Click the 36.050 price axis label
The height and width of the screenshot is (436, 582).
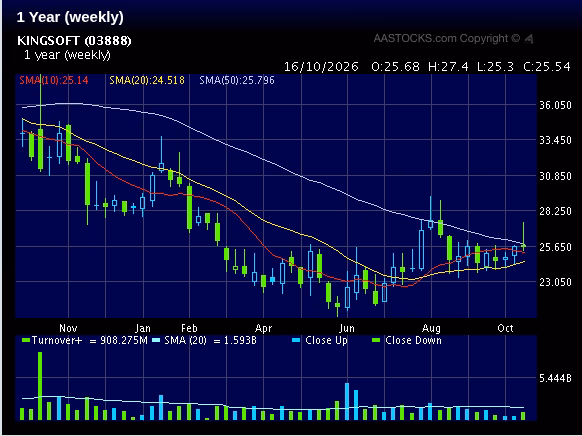(555, 105)
